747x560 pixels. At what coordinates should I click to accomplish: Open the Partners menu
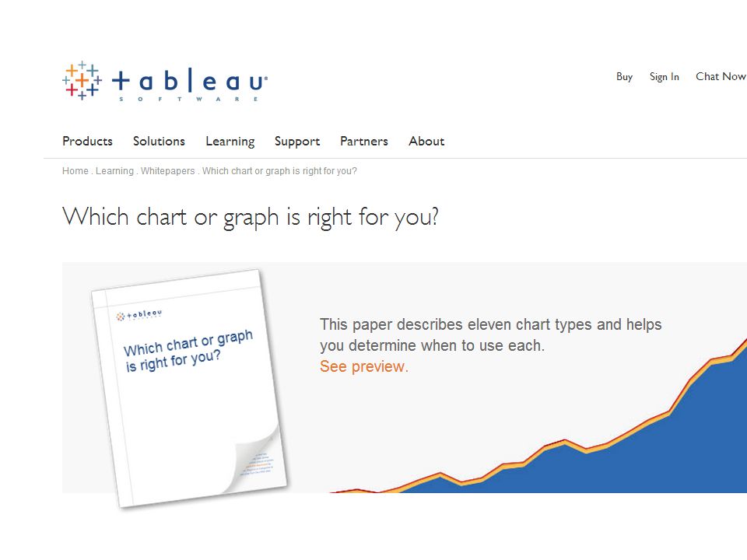(364, 142)
